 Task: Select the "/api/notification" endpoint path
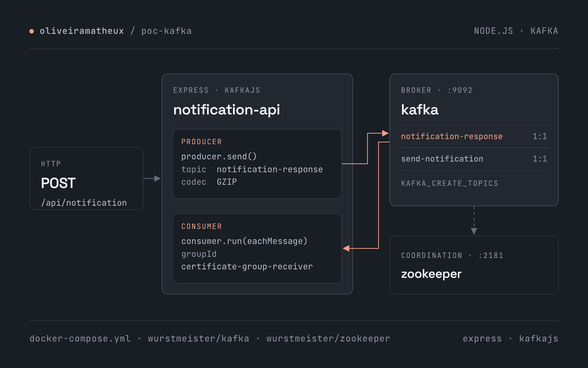(x=84, y=203)
